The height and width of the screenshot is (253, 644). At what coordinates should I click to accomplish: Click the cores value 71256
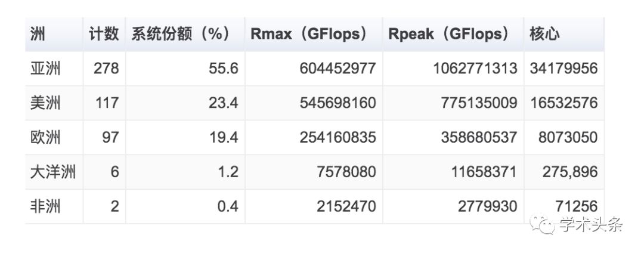click(576, 206)
